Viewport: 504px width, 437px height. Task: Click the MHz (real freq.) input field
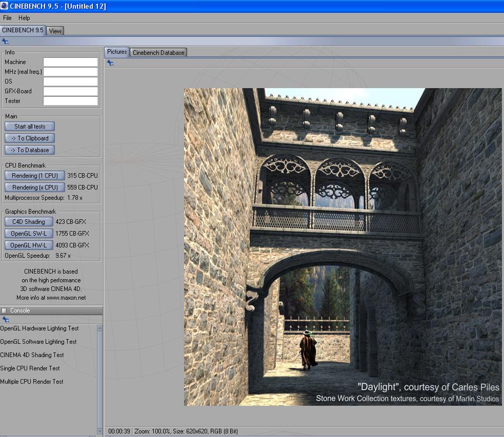[x=70, y=72]
